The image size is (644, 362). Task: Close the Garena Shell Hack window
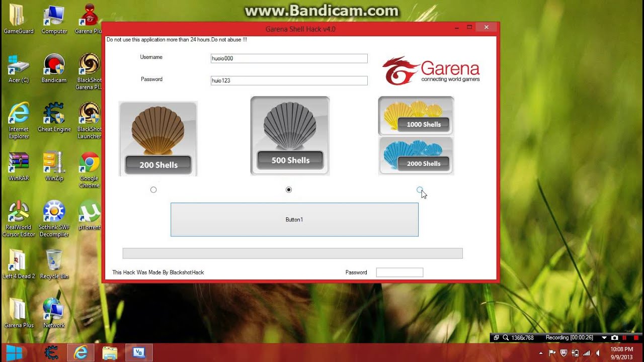486,28
